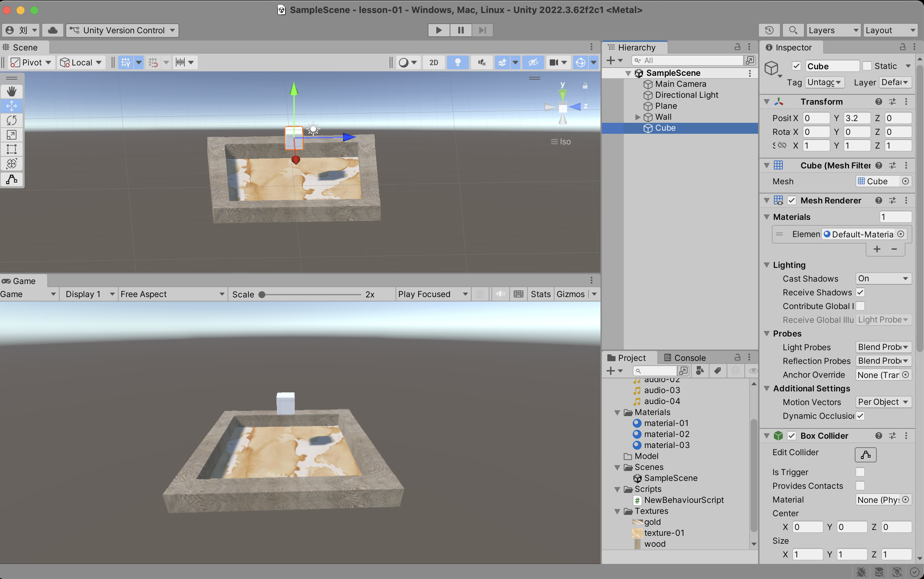Screen dimensions: 924x579
Task: Expand the Wall object in Hierarchy
Action: click(637, 117)
